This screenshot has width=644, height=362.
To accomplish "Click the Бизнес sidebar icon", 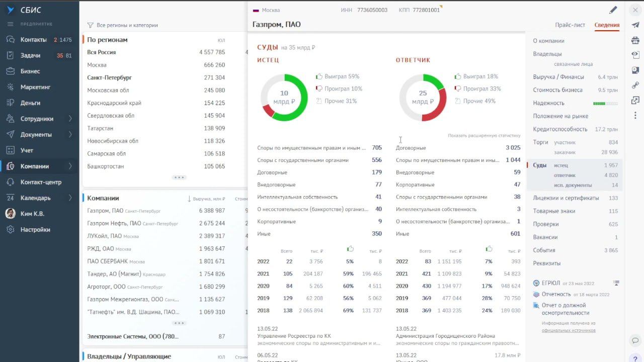I will (x=11, y=71).
